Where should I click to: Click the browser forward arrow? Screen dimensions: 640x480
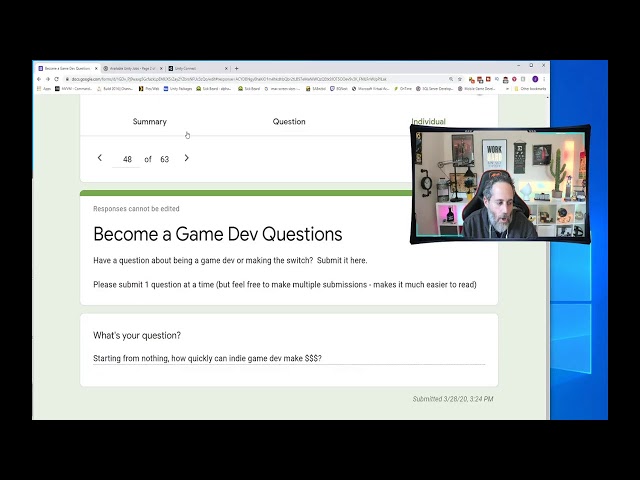(x=48, y=79)
